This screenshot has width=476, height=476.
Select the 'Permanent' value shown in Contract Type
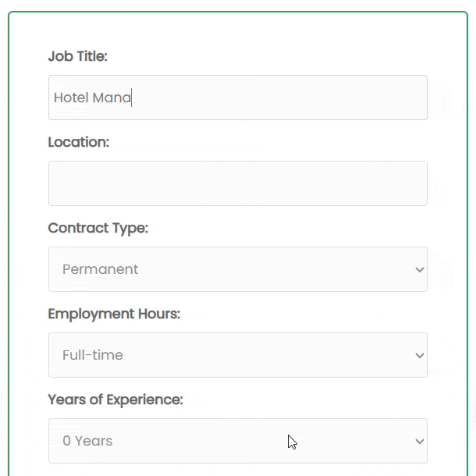[x=100, y=269]
